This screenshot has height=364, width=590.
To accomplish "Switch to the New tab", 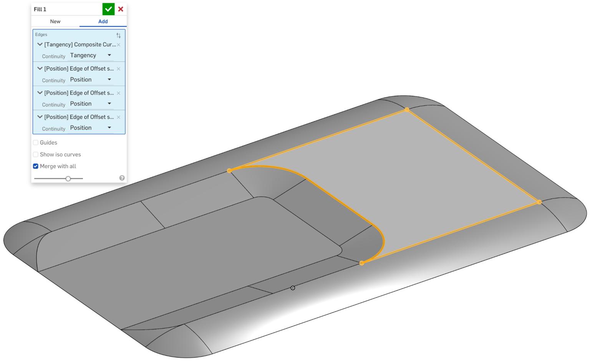I will pyautogui.click(x=55, y=21).
